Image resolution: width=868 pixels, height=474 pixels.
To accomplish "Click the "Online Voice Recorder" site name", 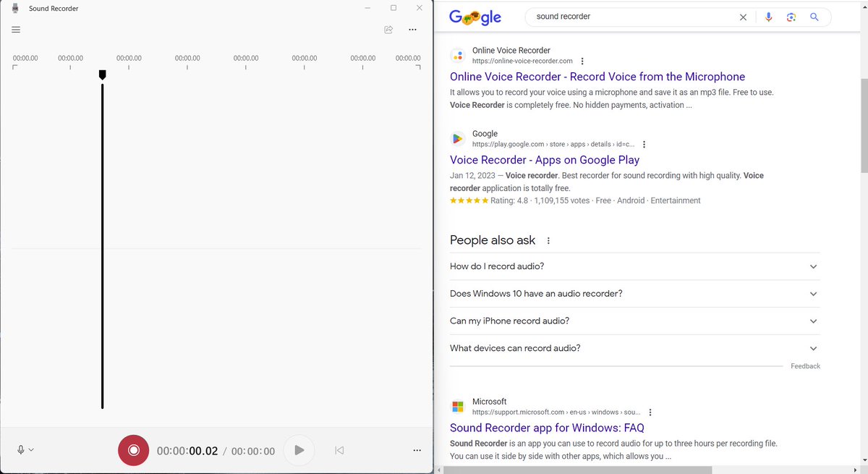I will tap(510, 50).
